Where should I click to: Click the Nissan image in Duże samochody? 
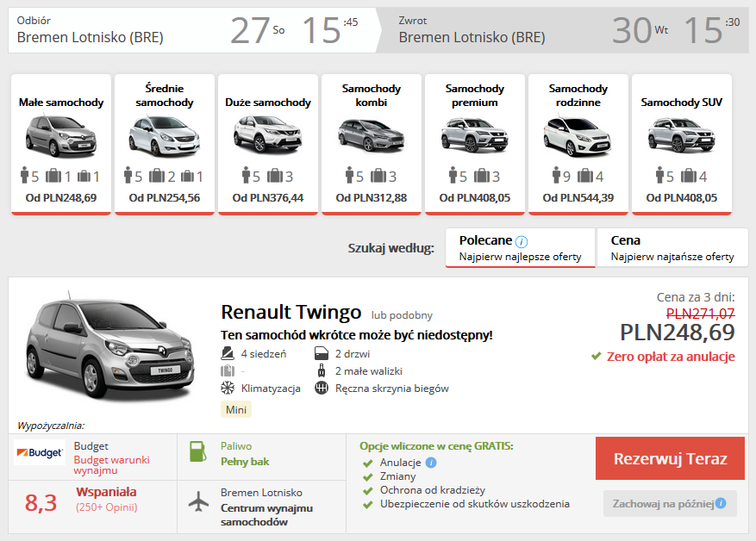point(267,134)
